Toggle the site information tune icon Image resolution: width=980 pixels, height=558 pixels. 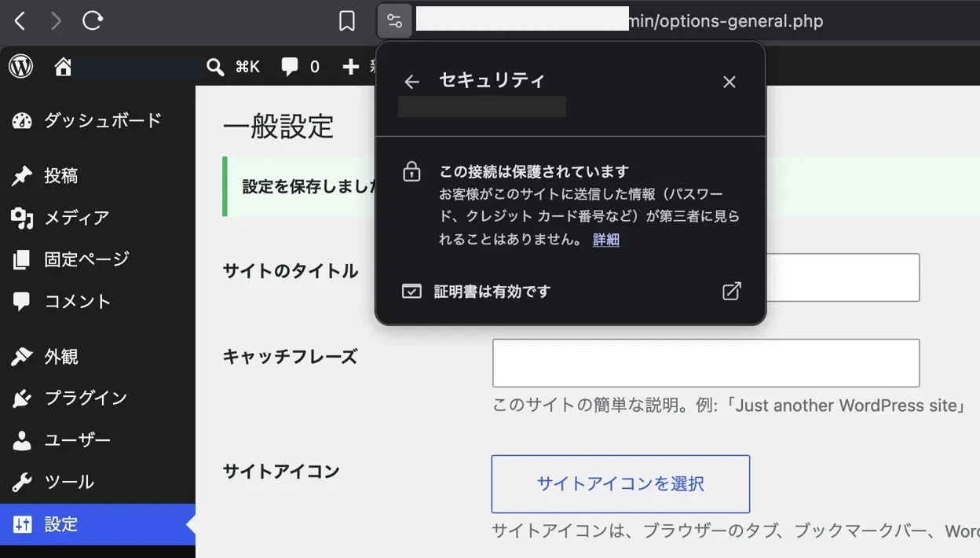coord(394,21)
